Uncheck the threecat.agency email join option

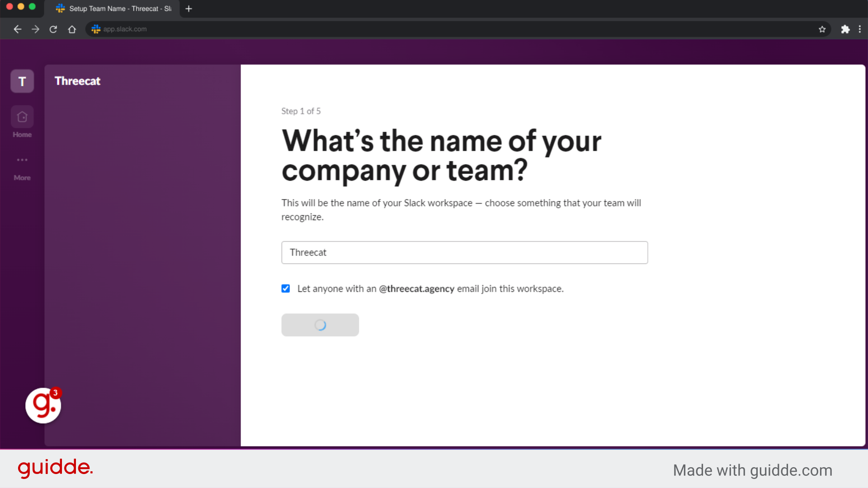(x=286, y=288)
